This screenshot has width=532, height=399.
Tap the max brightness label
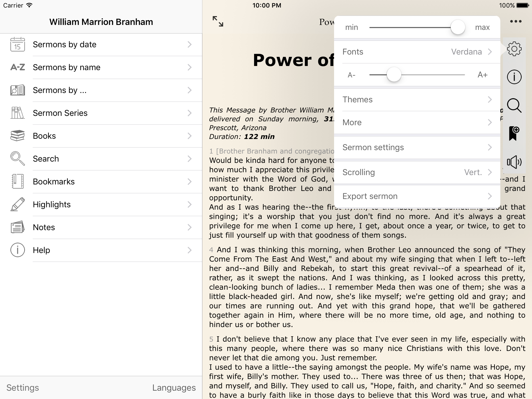click(482, 27)
